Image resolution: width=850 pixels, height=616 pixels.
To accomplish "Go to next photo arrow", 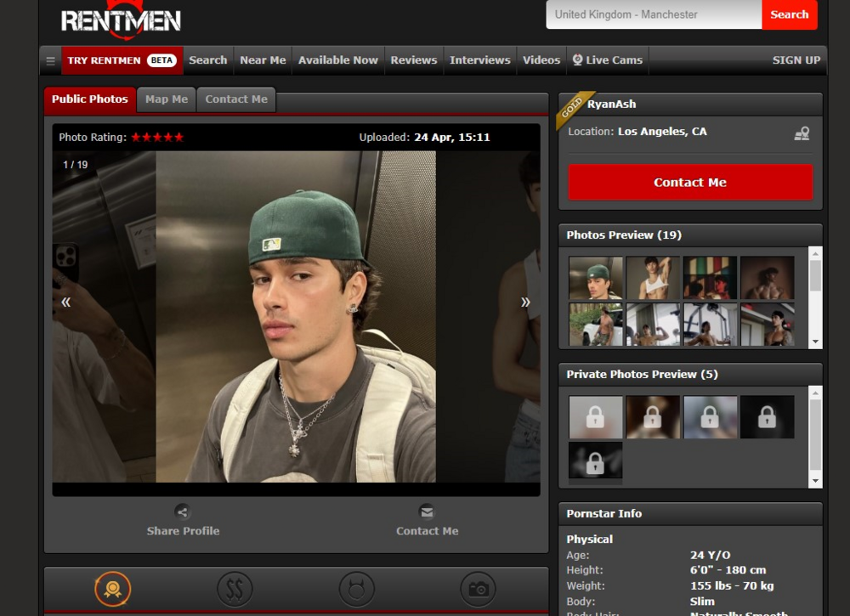I will (525, 302).
